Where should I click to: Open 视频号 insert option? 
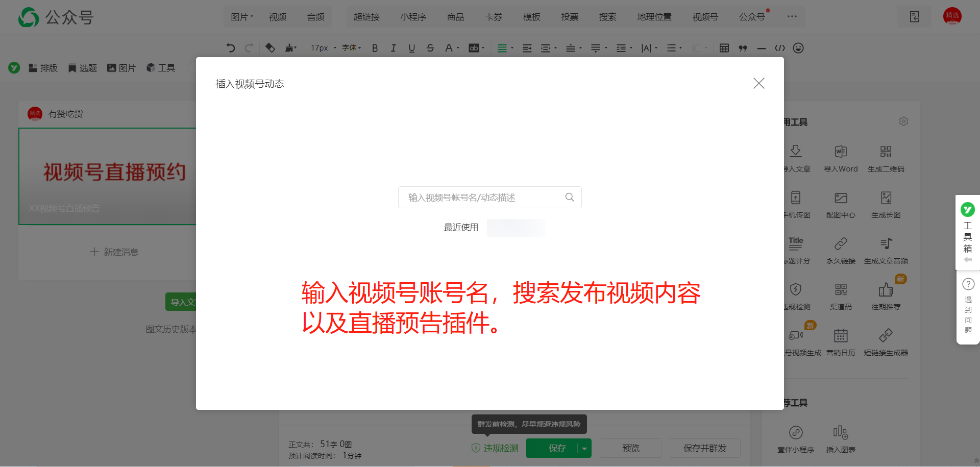pos(705,17)
